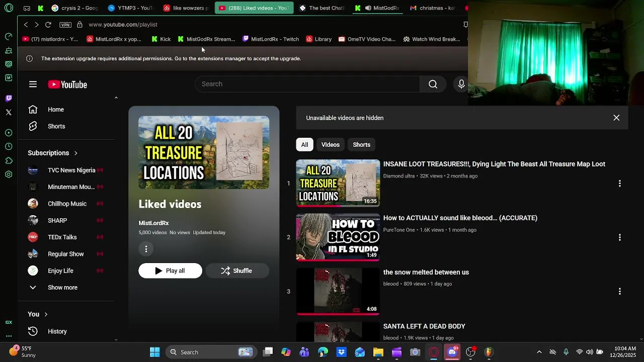The image size is (644, 362).
Task: Click the YouTube search field
Action: pos(307,84)
